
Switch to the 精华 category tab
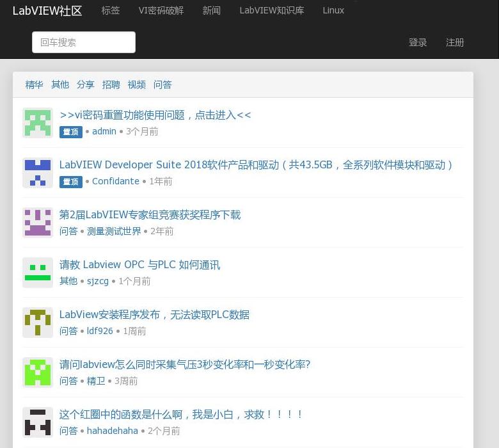pyautogui.click(x=34, y=84)
